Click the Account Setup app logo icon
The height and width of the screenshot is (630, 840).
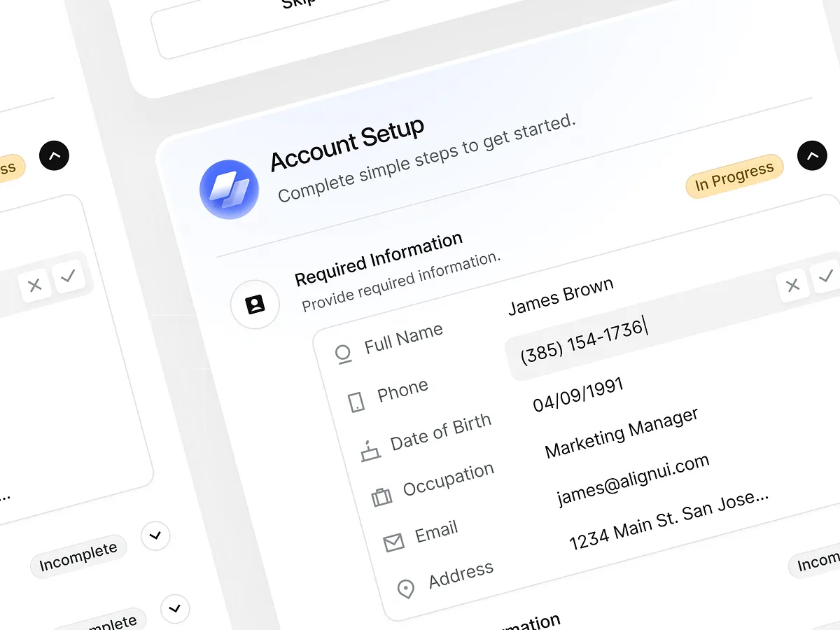tap(229, 189)
